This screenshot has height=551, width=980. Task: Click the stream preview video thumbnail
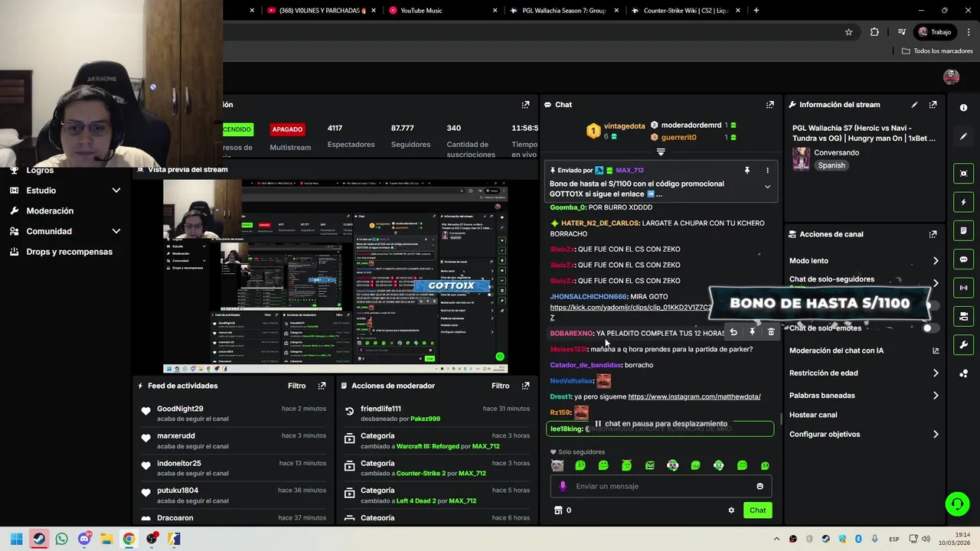click(x=335, y=277)
